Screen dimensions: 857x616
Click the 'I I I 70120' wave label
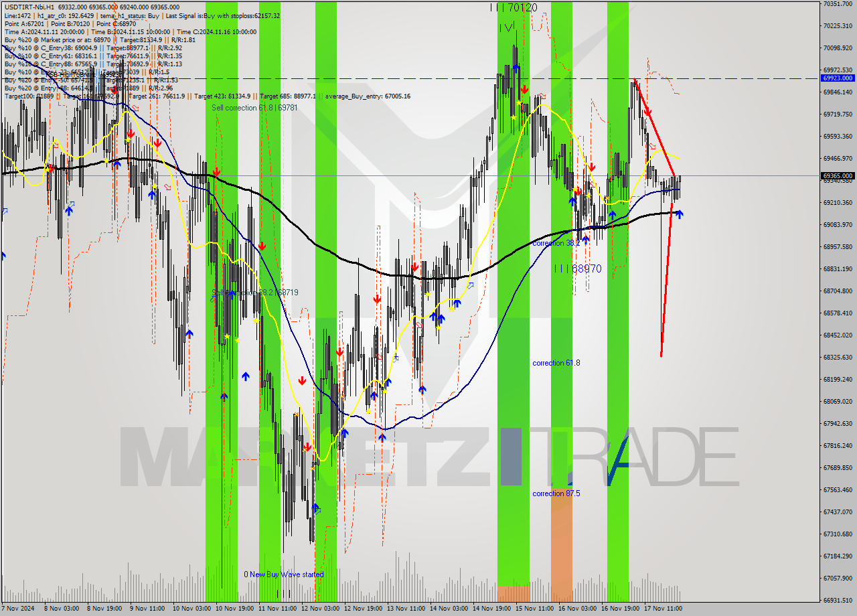click(513, 7)
